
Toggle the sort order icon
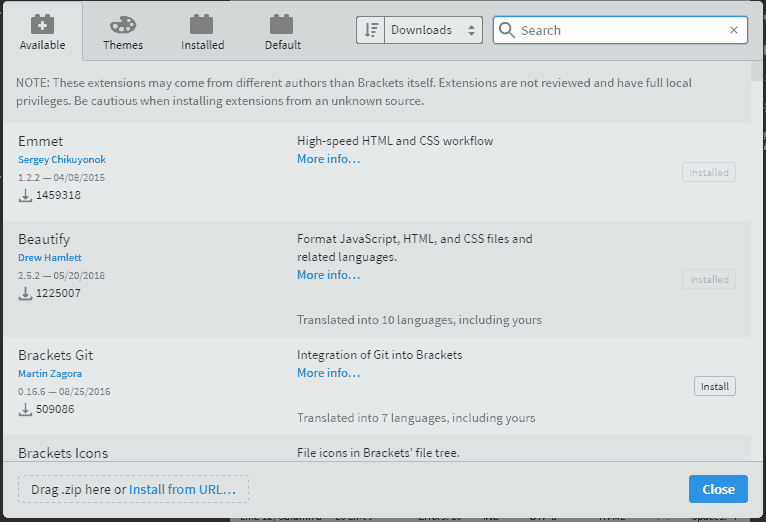(x=371, y=30)
